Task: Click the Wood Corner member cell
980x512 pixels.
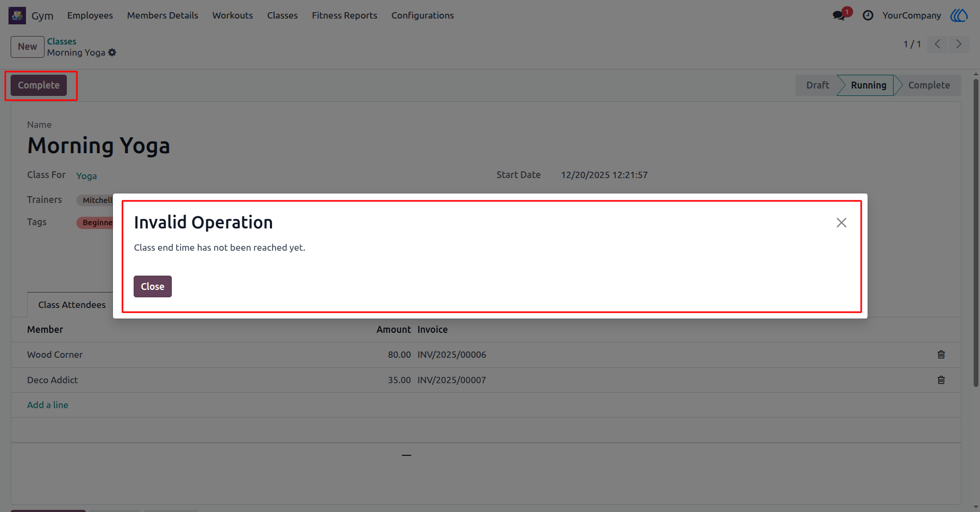Action: coord(55,355)
